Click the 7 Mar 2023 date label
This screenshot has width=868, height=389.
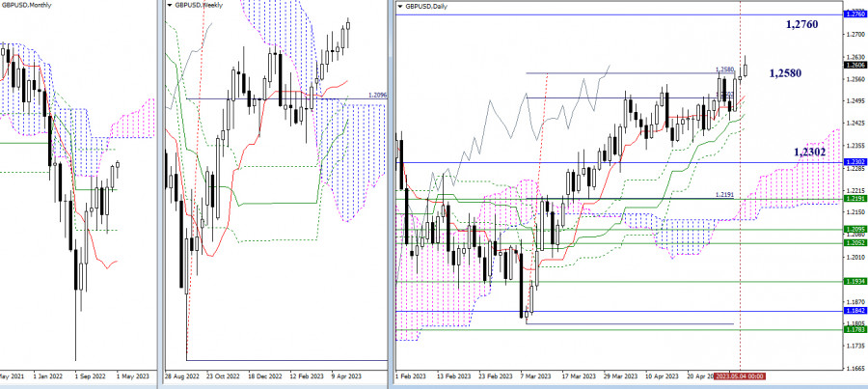tap(535, 375)
